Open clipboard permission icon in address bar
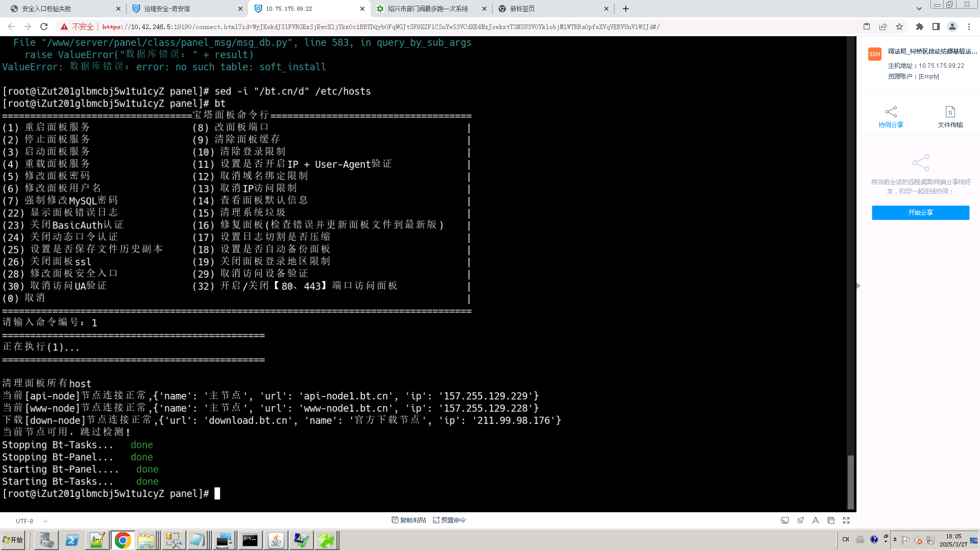The image size is (980, 551). (867, 27)
